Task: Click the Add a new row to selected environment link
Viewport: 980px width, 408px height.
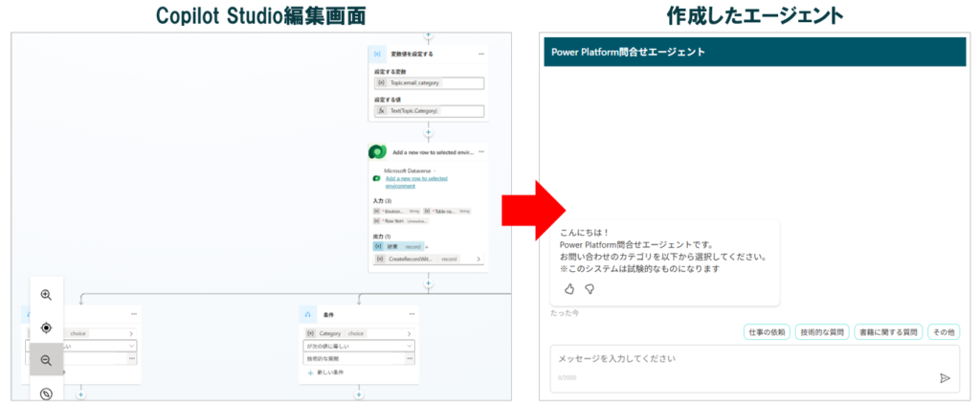Action: pos(416,182)
